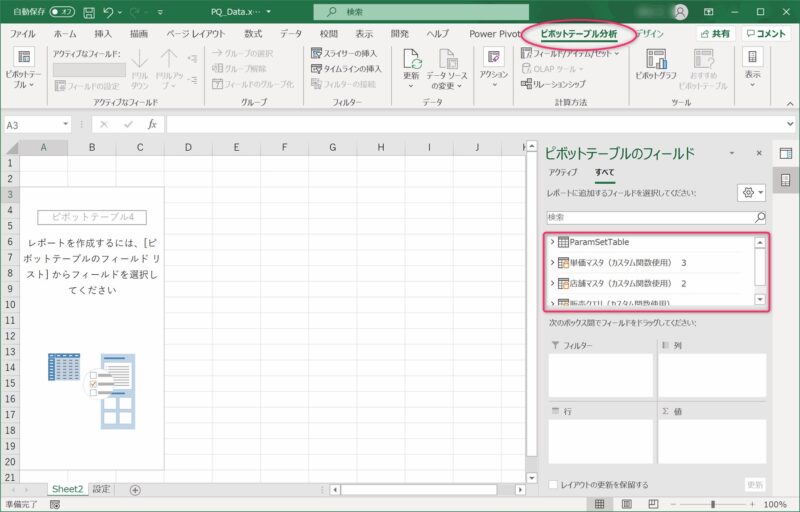Expand the 店舗マスタ table in field list
Image resolution: width=800 pixels, height=512 pixels.
(x=552, y=283)
